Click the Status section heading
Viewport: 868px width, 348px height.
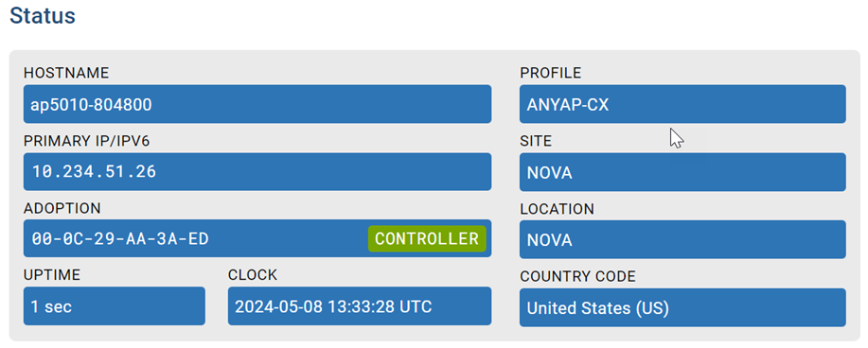[43, 15]
